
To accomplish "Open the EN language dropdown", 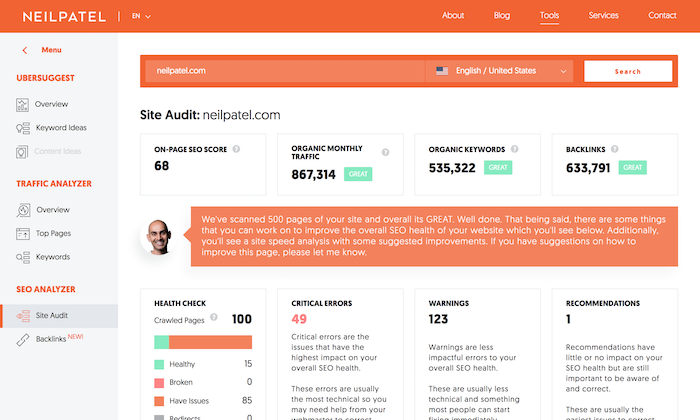I will tap(139, 16).
